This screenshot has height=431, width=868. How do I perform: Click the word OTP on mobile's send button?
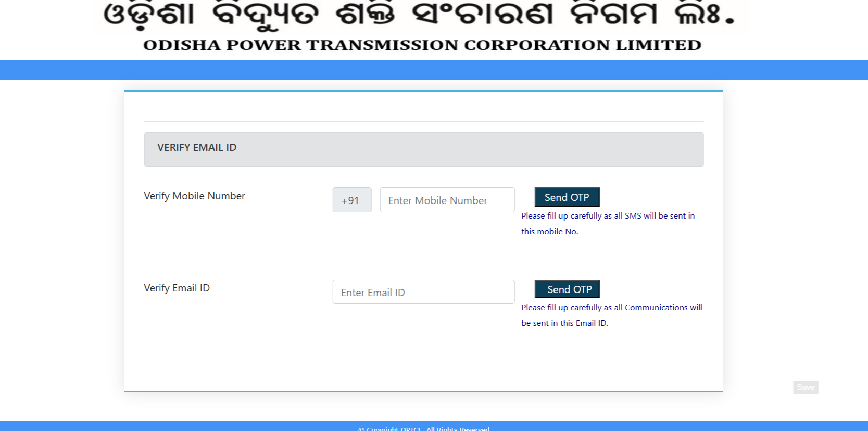[580, 197]
